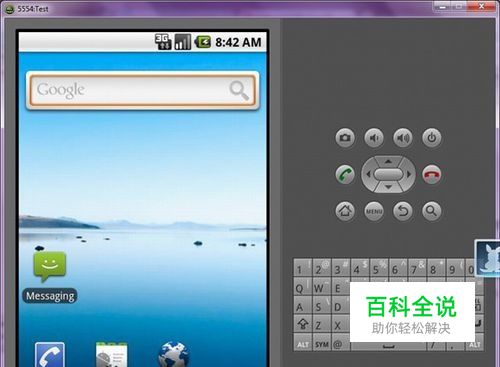Click the D-pad left arrow
The width and height of the screenshot is (500, 367).
368,174
